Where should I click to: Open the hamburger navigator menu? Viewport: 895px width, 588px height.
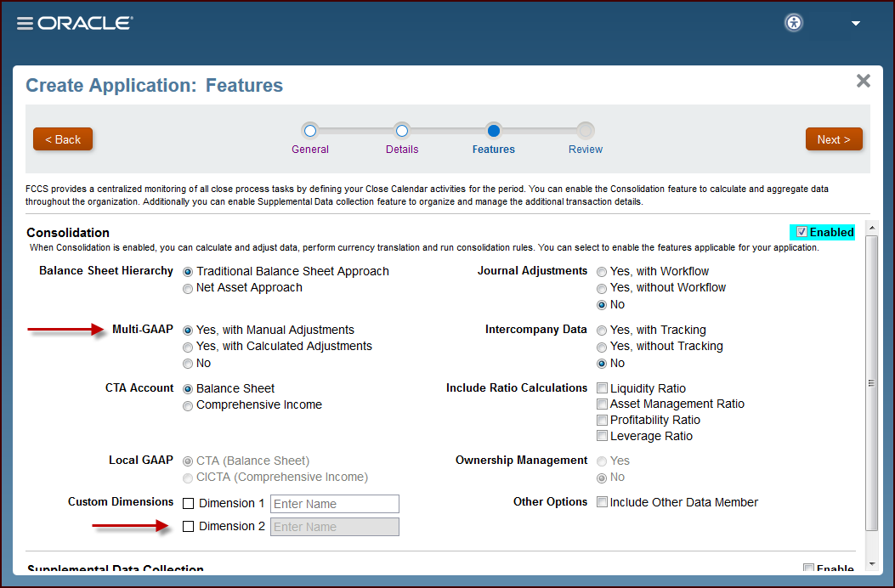(25, 24)
